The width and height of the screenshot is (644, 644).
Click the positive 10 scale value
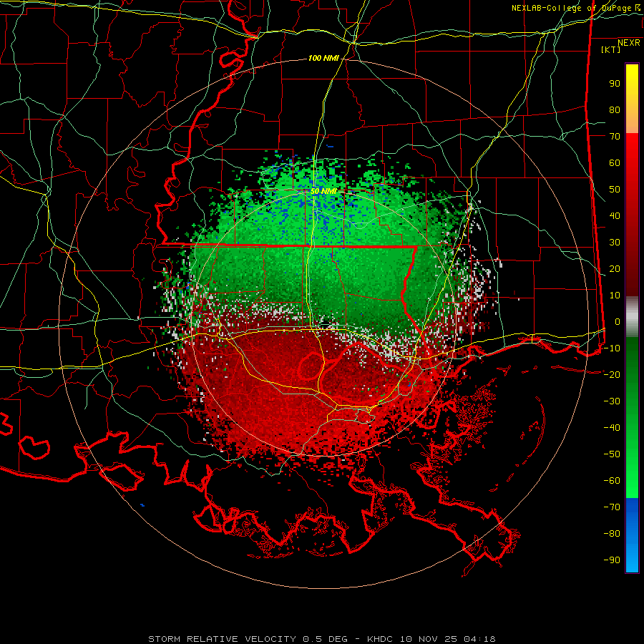tap(615, 296)
